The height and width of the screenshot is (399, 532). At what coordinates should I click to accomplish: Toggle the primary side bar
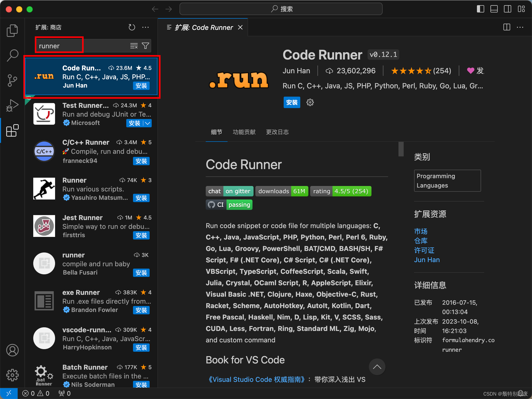(481, 9)
